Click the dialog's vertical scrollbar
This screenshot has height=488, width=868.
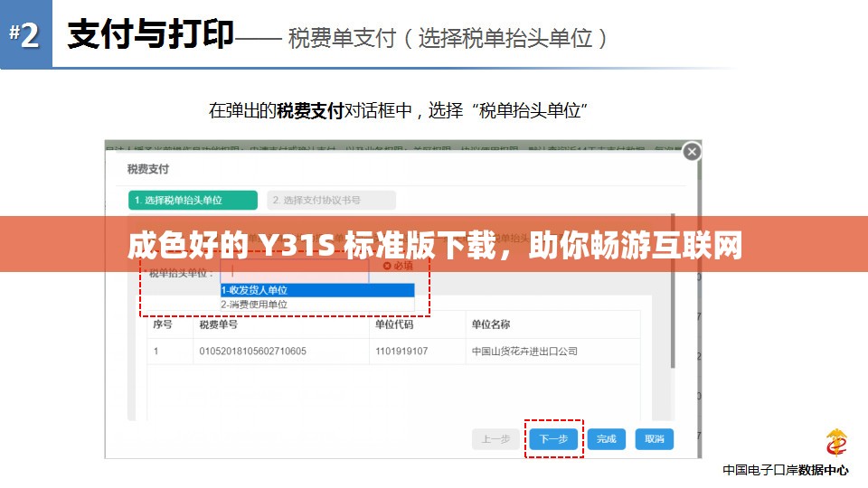[x=673, y=290]
